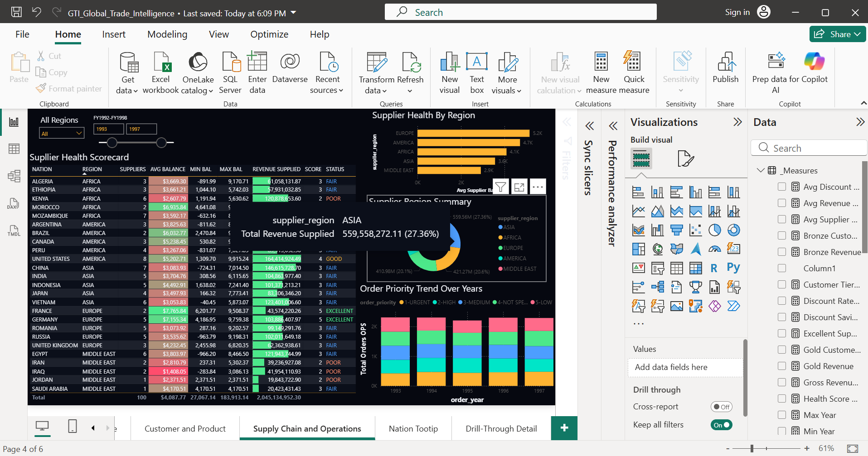Viewport: 868px width, 456px height.
Task: Open DAX query view
Action: pyautogui.click(x=13, y=203)
